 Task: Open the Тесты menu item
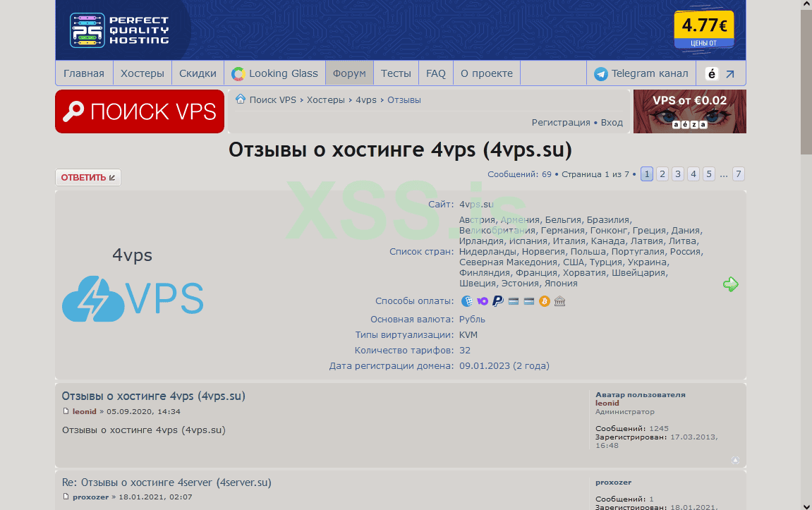pyautogui.click(x=396, y=73)
